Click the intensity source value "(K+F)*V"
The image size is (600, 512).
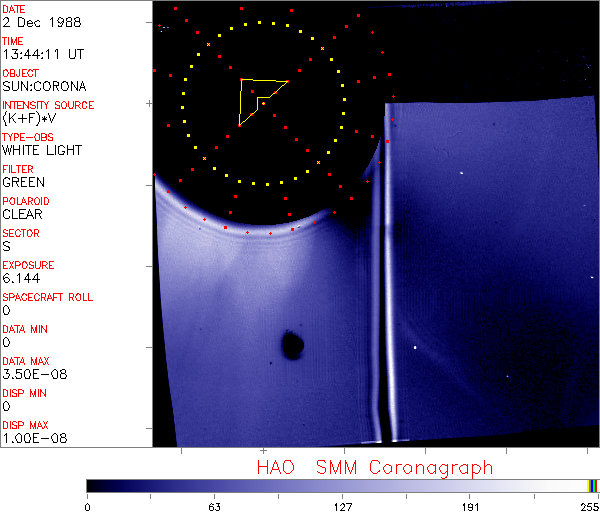point(29,119)
